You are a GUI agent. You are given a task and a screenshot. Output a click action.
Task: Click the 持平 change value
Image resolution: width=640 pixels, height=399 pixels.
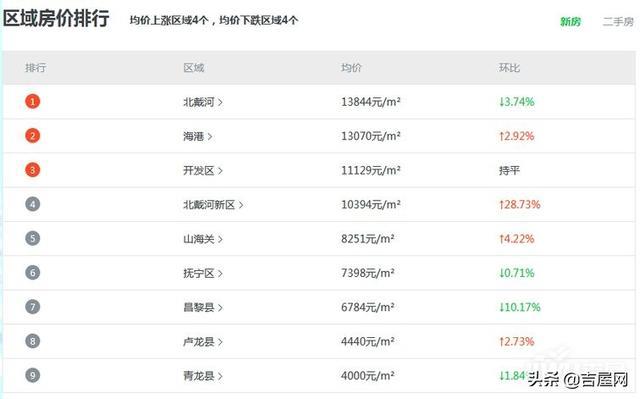(x=509, y=171)
